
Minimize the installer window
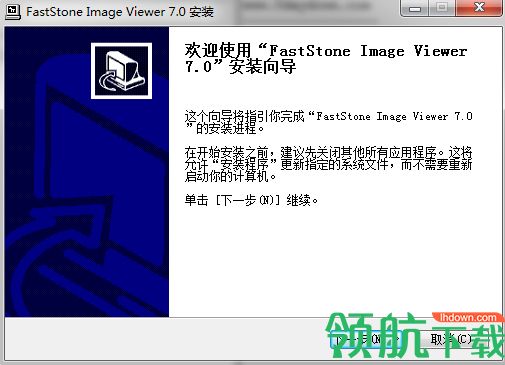tap(415, 8)
